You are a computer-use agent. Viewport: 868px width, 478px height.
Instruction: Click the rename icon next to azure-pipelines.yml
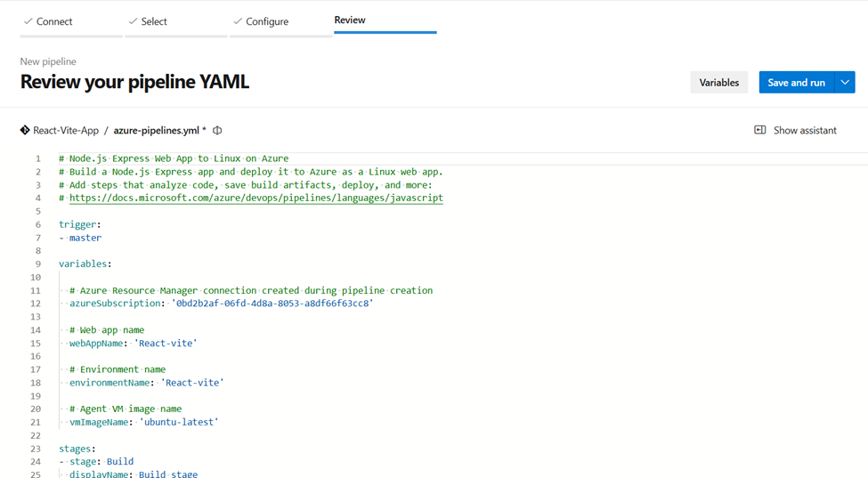217,131
